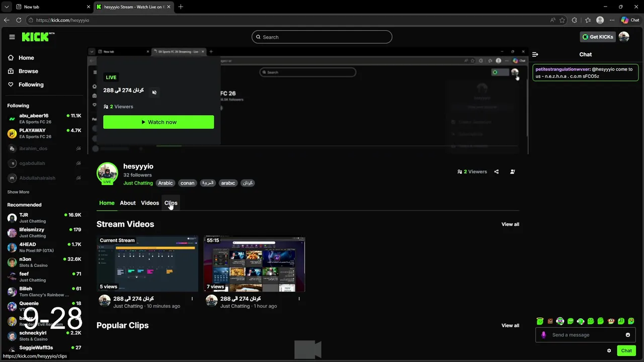The height and width of the screenshot is (362, 644).
Task: Open the hamburger sidebar menu
Action: [x=12, y=37]
